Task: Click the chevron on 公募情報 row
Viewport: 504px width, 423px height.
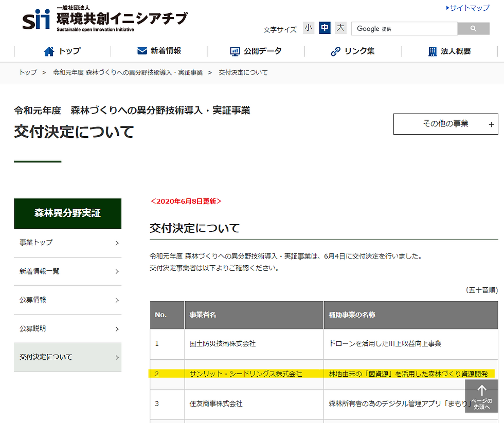Action: (x=117, y=300)
